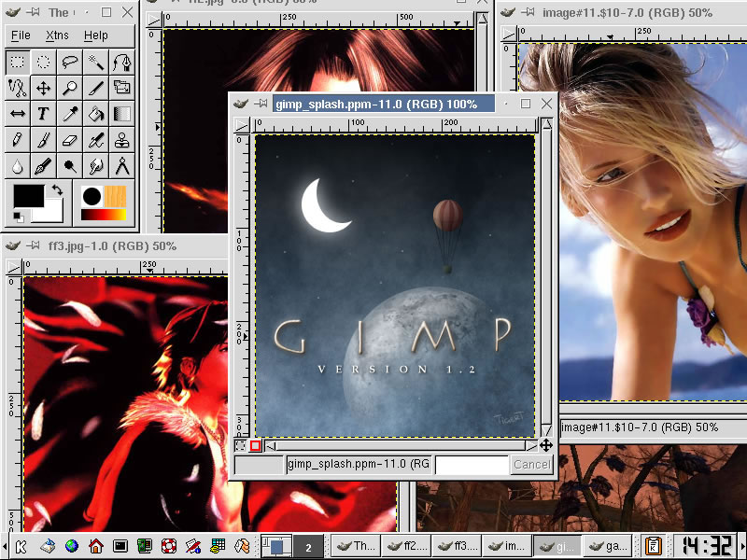The width and height of the screenshot is (747, 560).
Task: Switch to the ff2 taskbar button
Action: click(x=407, y=546)
